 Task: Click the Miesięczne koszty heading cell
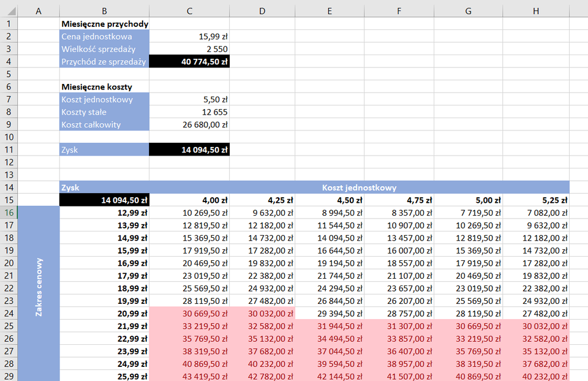104,87
